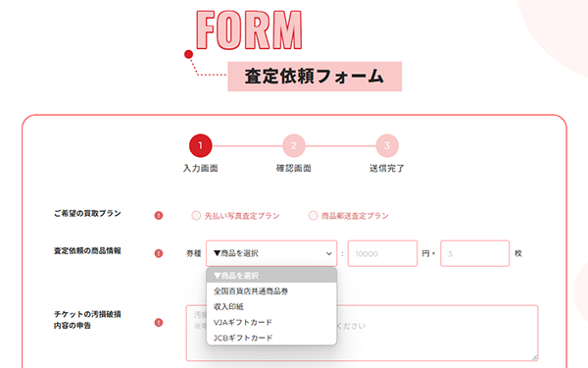Click step 3 circle 送信完了
Image resolution: width=588 pixels, height=368 pixels.
point(387,145)
